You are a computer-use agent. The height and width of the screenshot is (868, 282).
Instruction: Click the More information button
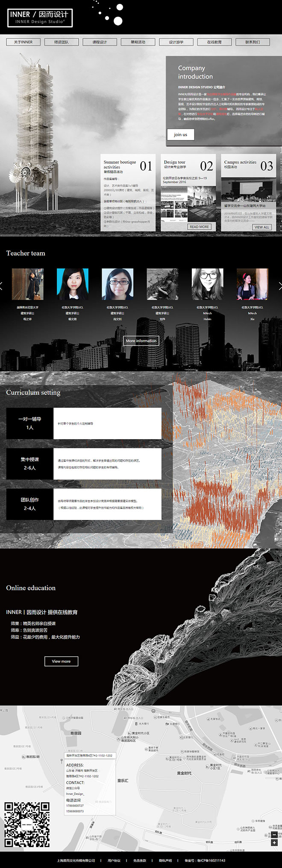pyautogui.click(x=141, y=341)
